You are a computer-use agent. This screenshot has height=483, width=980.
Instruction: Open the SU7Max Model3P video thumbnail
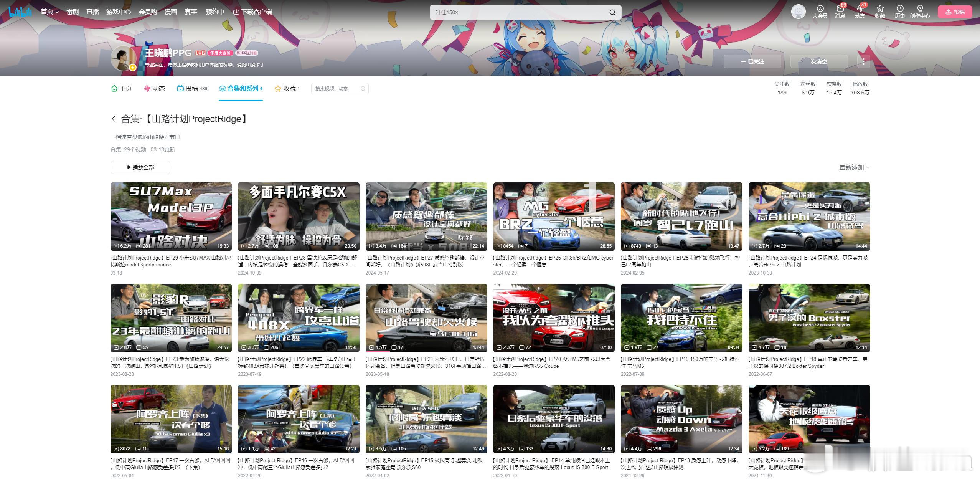(x=171, y=216)
